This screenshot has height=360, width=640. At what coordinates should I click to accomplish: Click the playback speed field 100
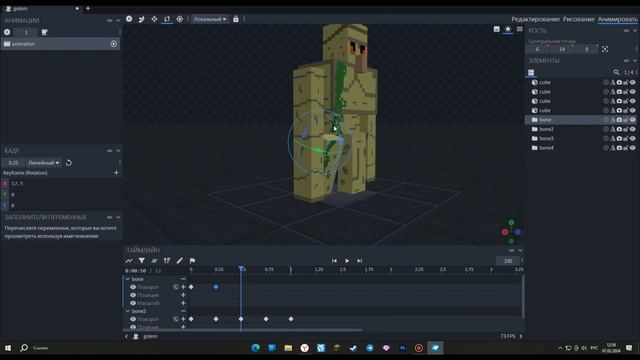click(x=508, y=261)
